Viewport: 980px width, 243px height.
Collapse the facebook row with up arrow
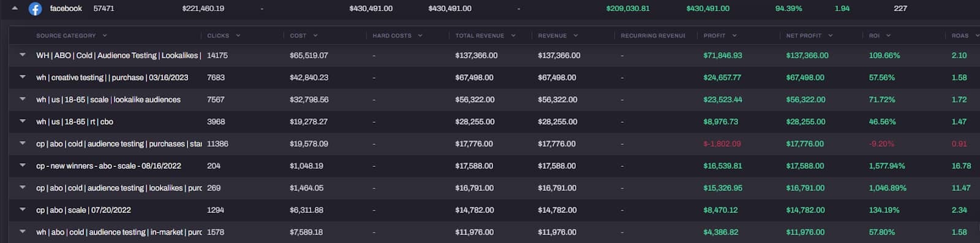point(15,9)
